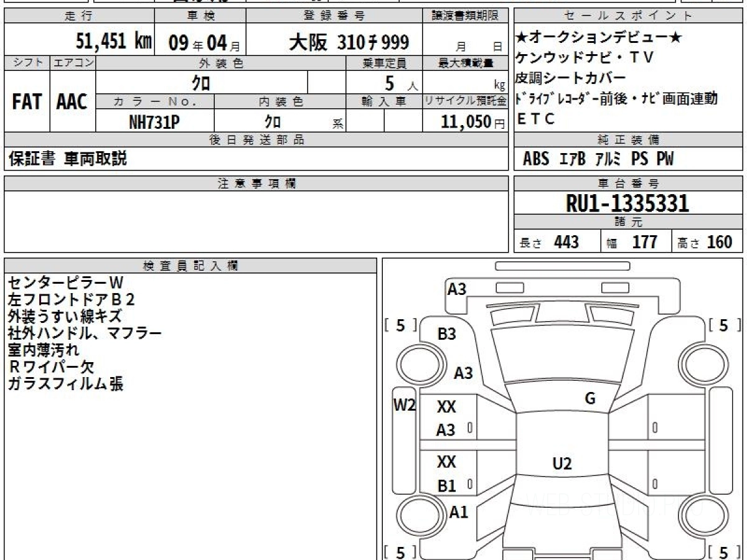Click the registration number 大阪 310チ999
747x560 pixels.
pyautogui.click(x=349, y=42)
